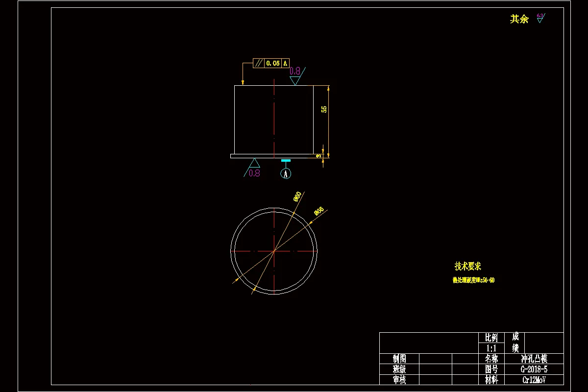Click the material value Cr12MoV

click(x=534, y=380)
